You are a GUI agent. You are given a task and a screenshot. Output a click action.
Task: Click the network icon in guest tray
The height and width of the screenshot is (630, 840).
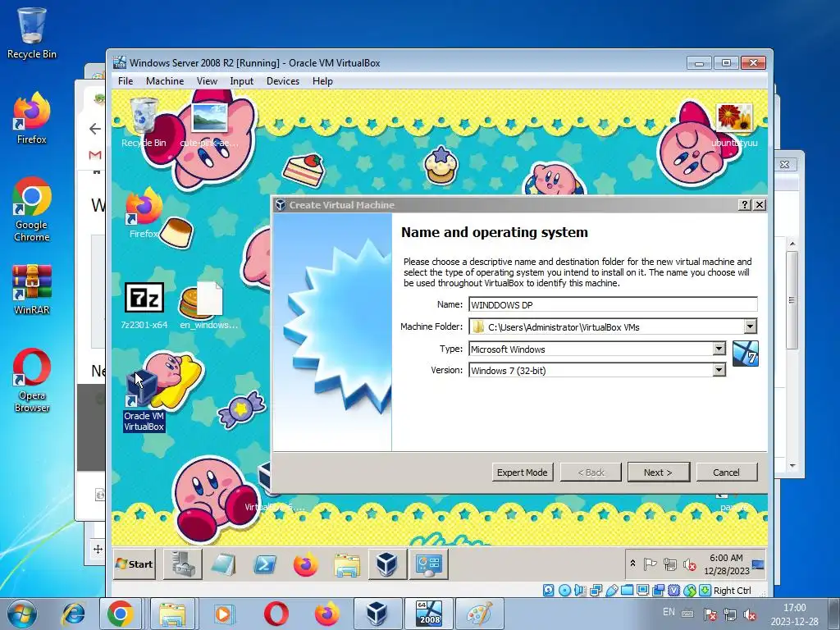[x=669, y=564]
